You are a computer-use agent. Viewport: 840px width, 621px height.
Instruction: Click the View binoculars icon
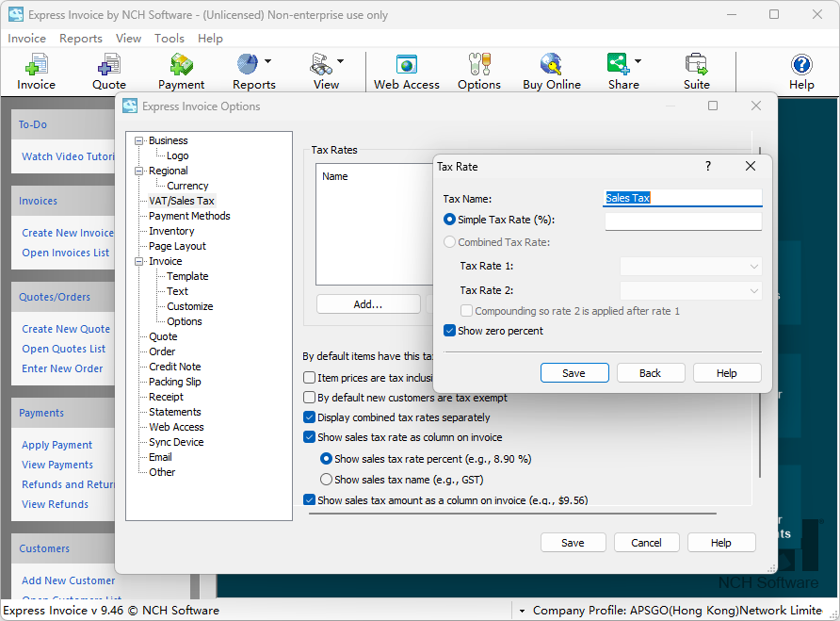click(320, 65)
